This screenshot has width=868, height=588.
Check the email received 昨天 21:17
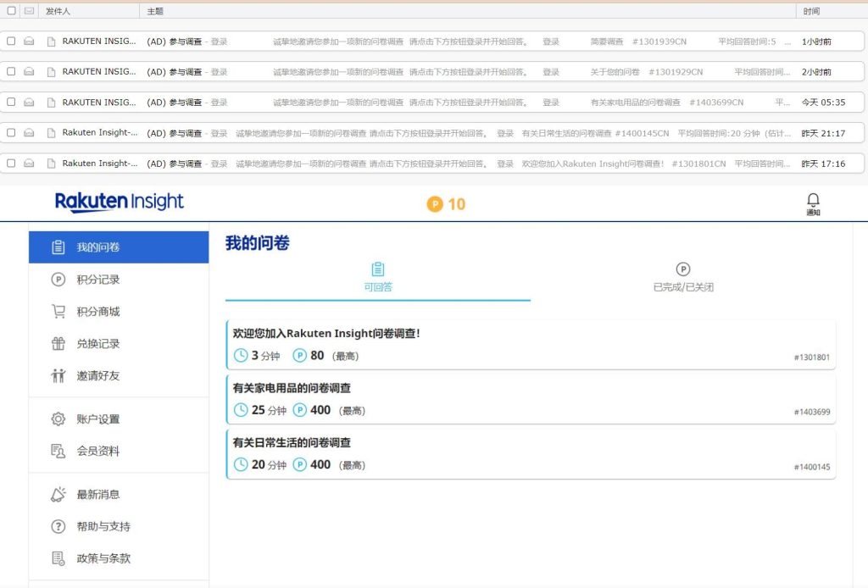(x=11, y=132)
